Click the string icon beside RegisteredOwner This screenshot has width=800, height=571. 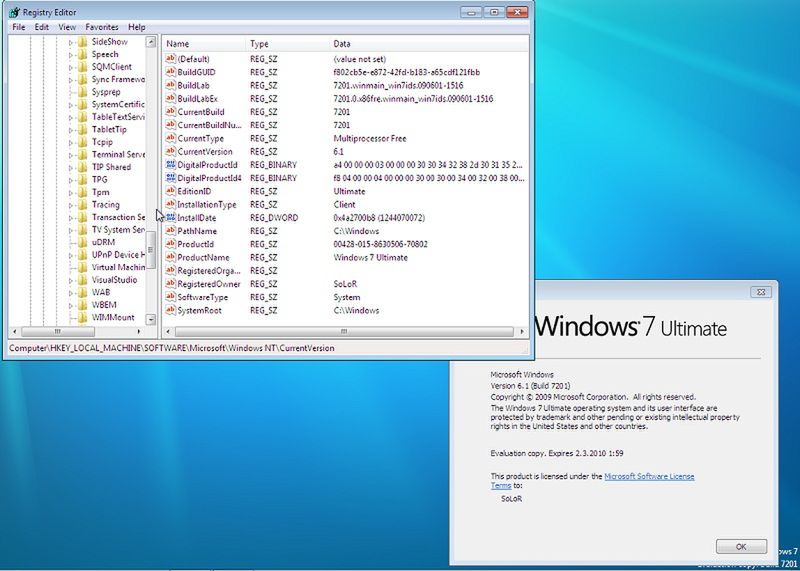coord(170,284)
